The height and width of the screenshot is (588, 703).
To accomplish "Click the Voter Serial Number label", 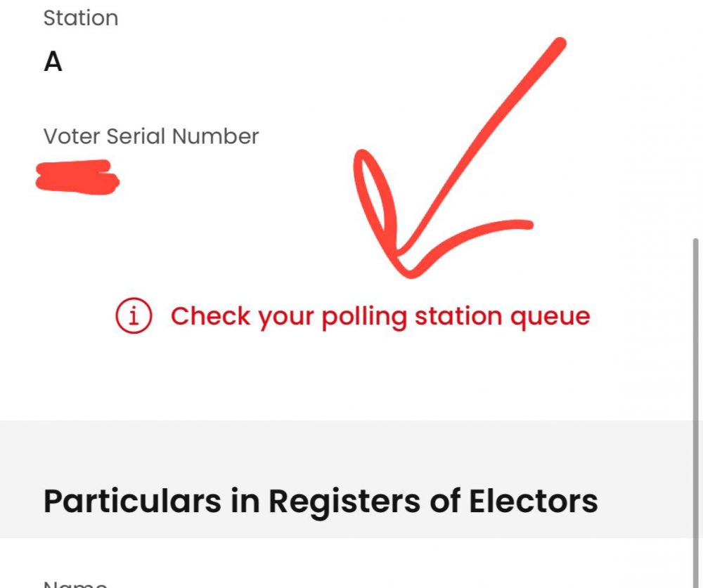I will pos(151,136).
